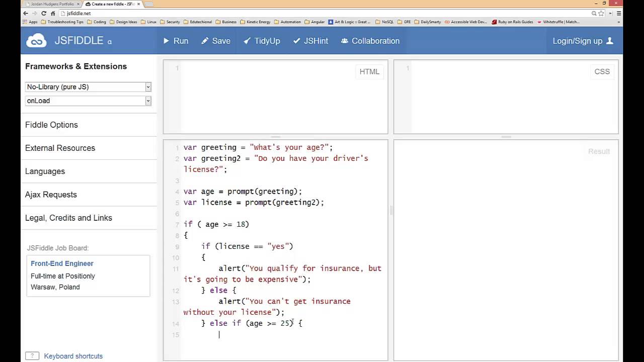Click the vertical divider handle beside Result panel

[x=390, y=210]
